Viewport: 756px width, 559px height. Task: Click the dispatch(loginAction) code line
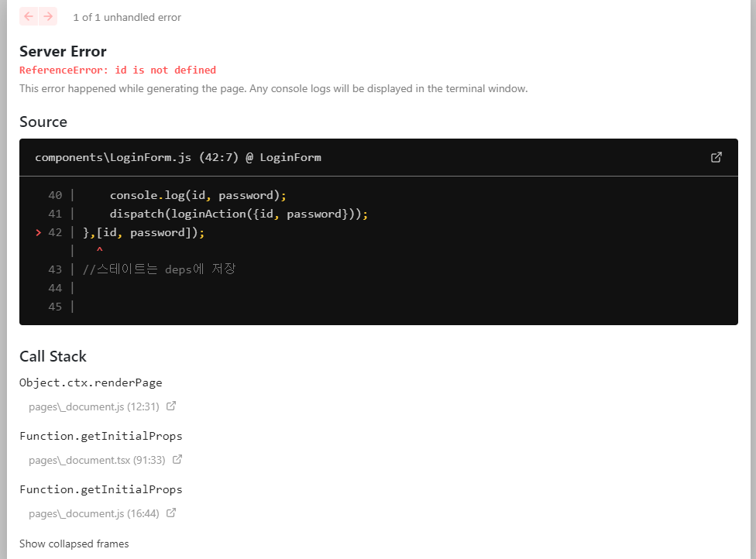239,214
